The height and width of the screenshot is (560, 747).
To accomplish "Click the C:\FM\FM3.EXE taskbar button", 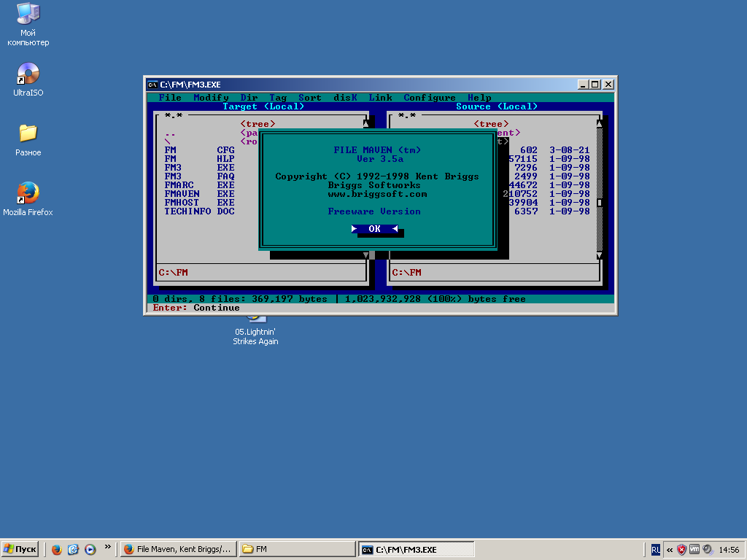I will (417, 549).
